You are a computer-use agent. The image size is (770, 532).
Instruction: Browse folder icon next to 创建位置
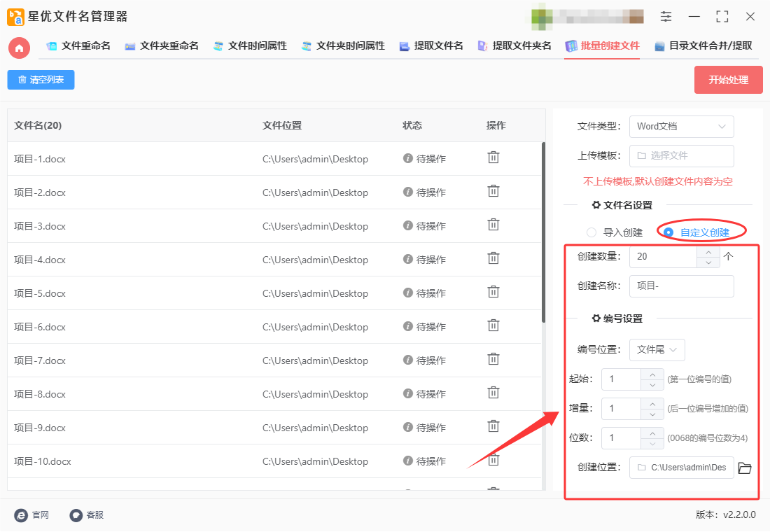click(745, 468)
